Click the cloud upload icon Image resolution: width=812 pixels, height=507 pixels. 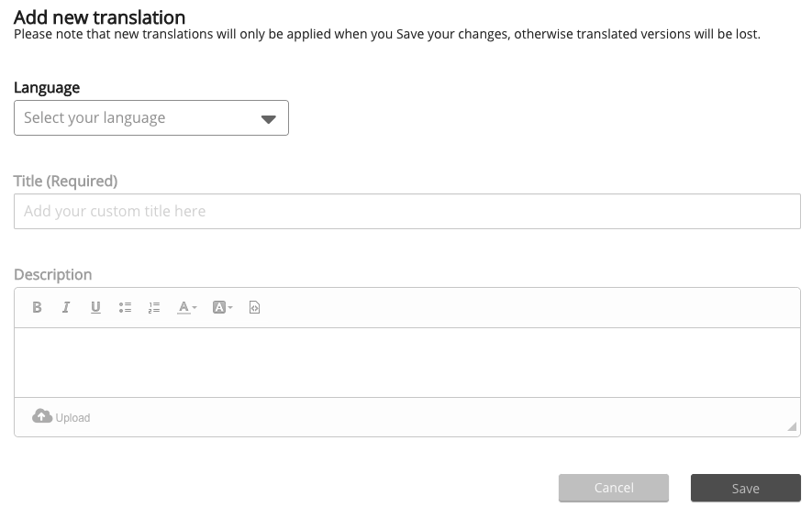[42, 416]
